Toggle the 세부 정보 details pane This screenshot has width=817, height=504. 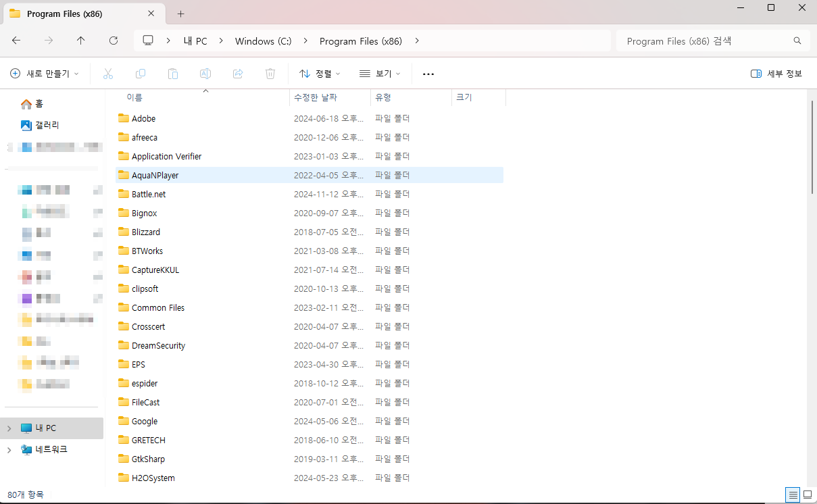[776, 74]
